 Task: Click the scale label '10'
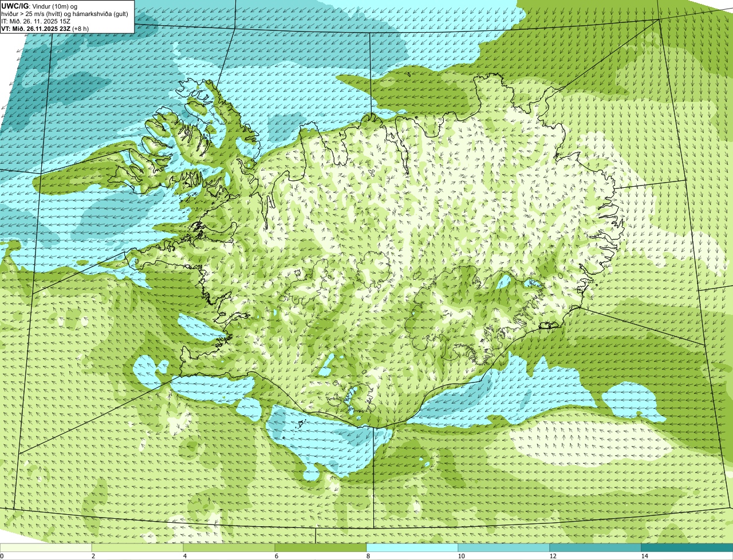point(460,556)
